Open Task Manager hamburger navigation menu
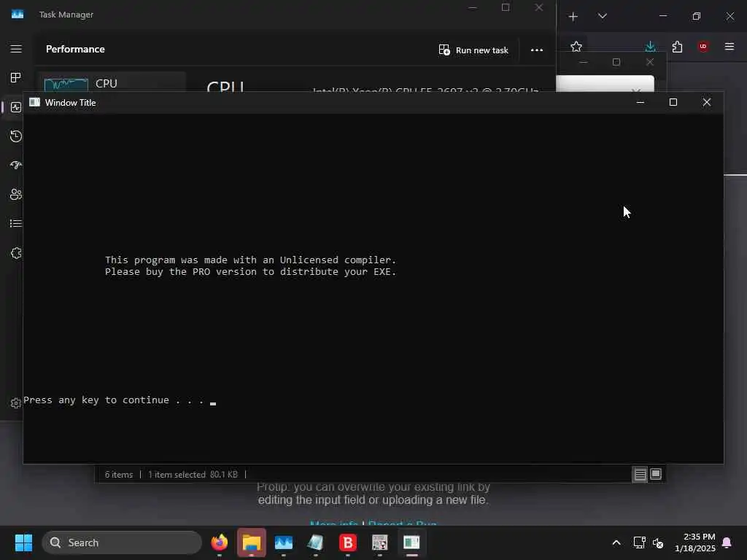 click(x=16, y=49)
